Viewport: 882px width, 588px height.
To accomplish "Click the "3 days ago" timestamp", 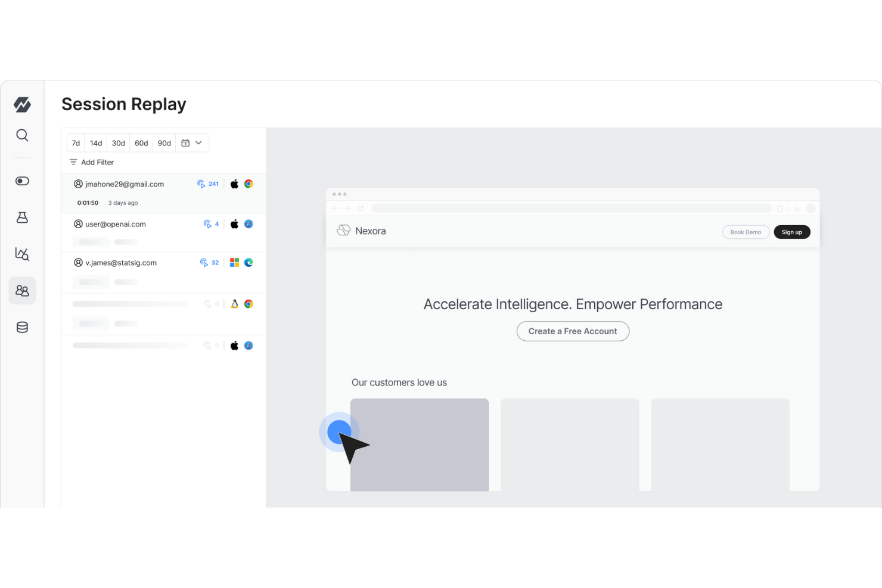I will tap(123, 203).
